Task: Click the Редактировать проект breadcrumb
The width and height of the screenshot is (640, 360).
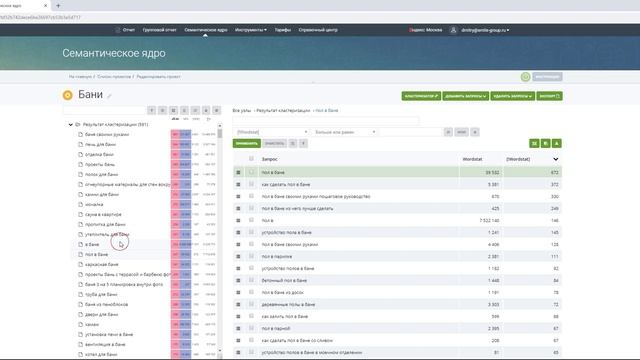Action: pyautogui.click(x=158, y=77)
